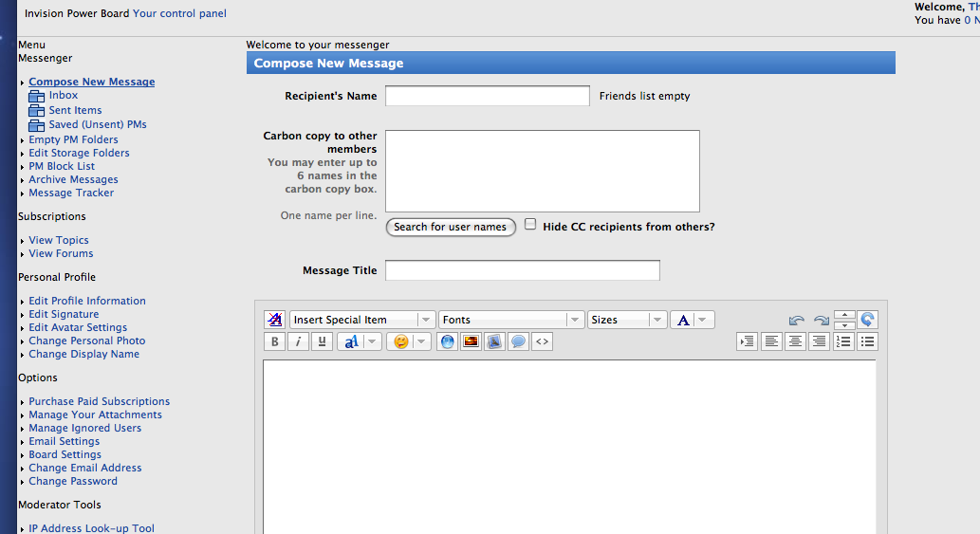Insert a numbered list
The width and height of the screenshot is (980, 534).
point(843,341)
